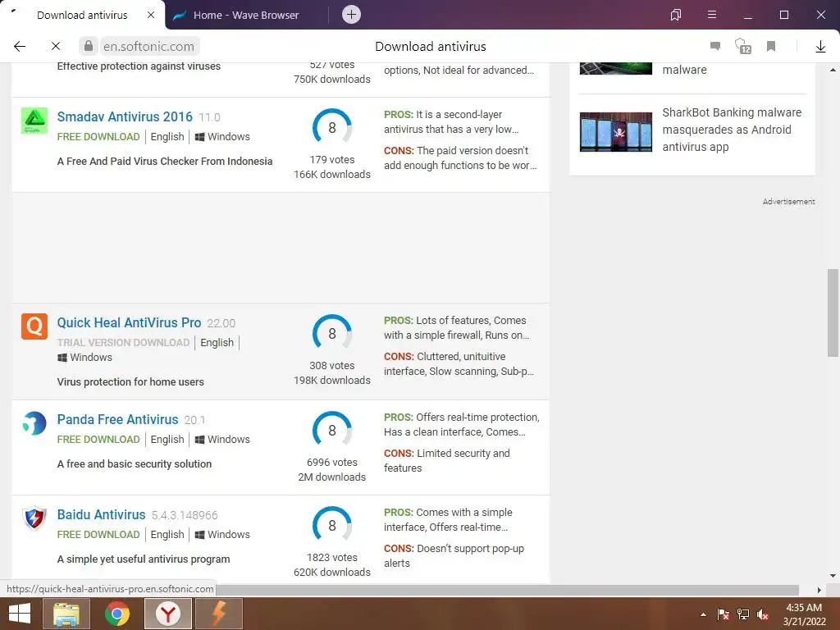840x630 pixels.
Task: Click 'A free and basic security solution' text
Action: pos(135,464)
